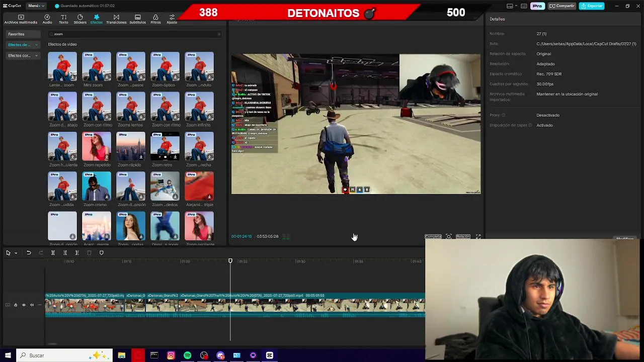Select the pointer selection tool

point(8,253)
